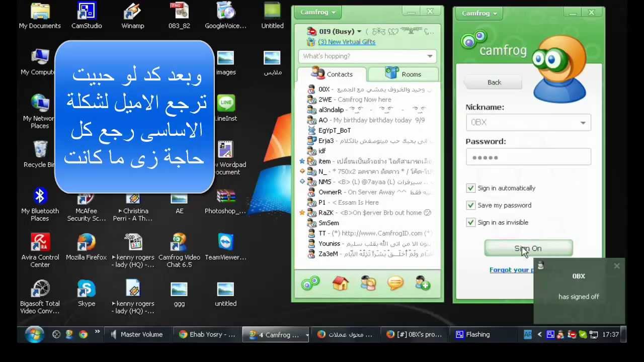Click the Forgot your password link
644x362 pixels.
[x=512, y=270]
